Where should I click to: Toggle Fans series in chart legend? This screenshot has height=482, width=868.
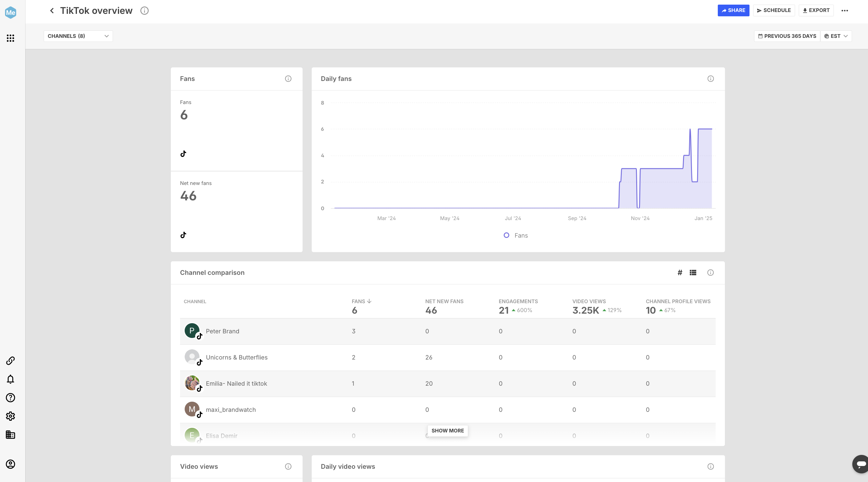(516, 235)
